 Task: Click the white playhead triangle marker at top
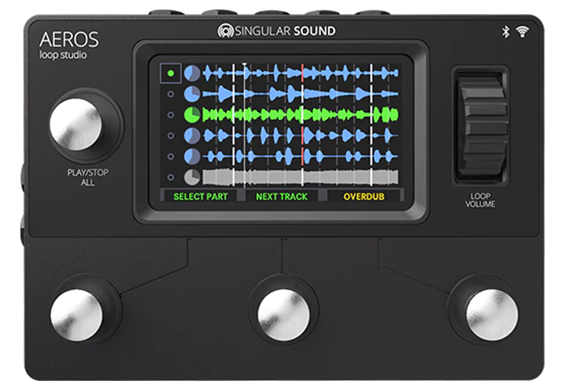click(x=245, y=65)
